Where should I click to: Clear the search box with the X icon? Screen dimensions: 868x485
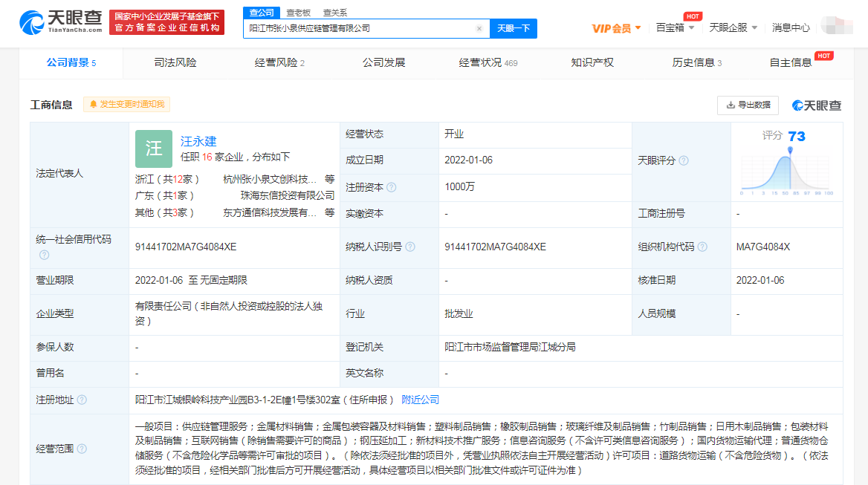pyautogui.click(x=479, y=28)
